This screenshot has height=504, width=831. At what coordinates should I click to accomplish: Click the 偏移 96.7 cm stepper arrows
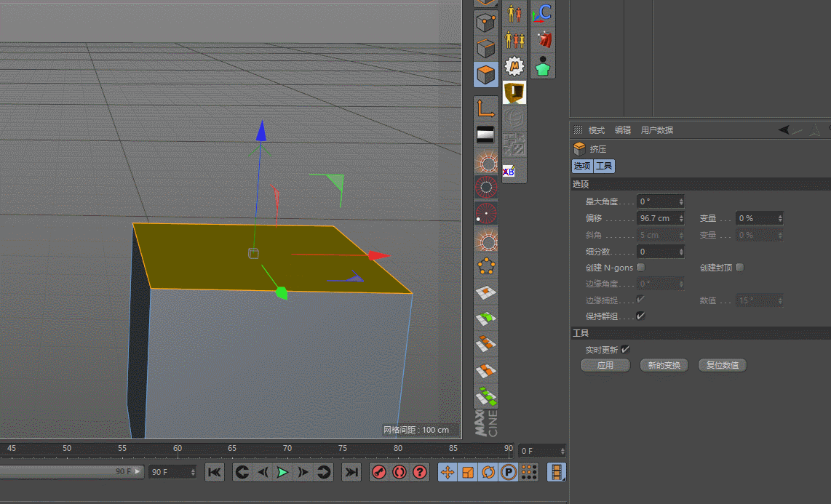(x=681, y=218)
